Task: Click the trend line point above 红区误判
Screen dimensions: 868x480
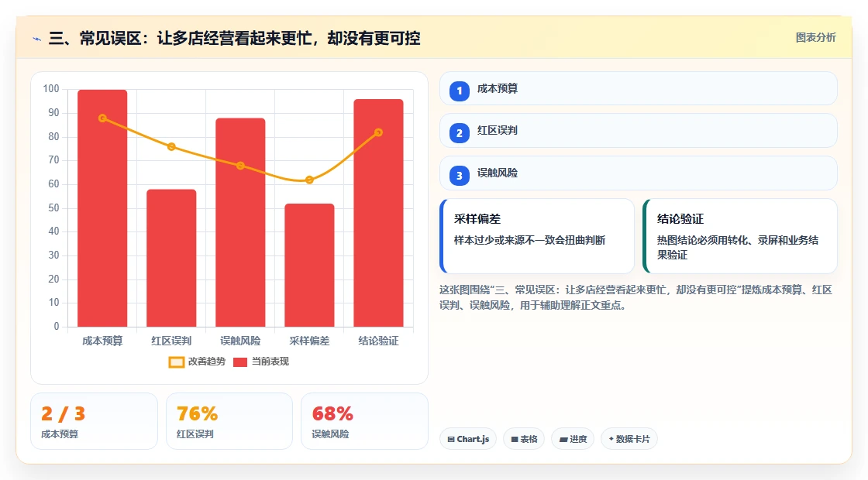Action: click(171, 146)
